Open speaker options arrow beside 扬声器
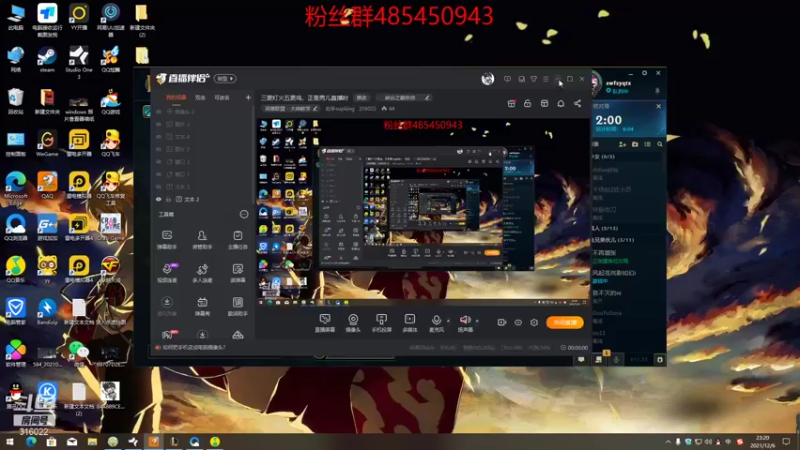 (477, 320)
